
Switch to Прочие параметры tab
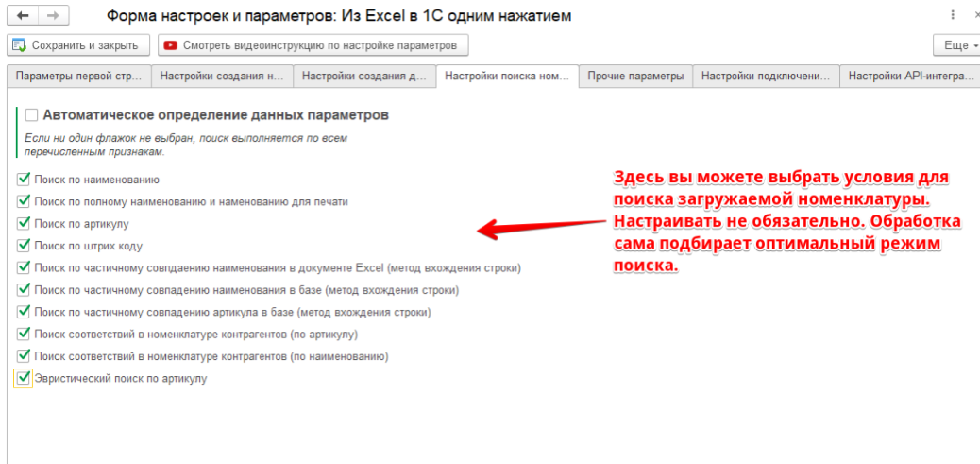[x=635, y=77]
